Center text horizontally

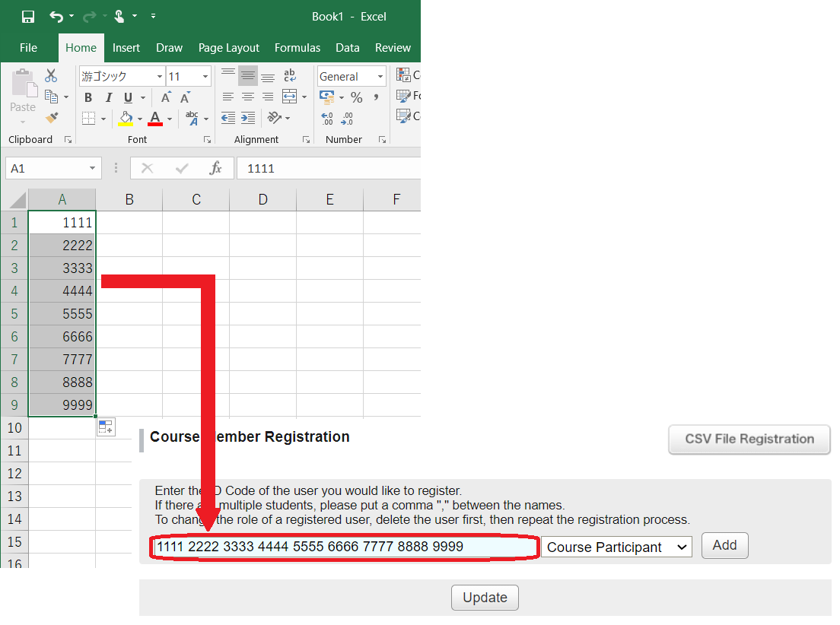point(248,97)
